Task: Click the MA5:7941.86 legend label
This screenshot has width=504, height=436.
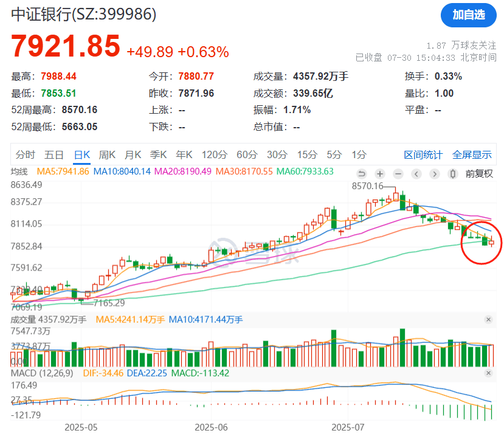Action: pyautogui.click(x=63, y=171)
